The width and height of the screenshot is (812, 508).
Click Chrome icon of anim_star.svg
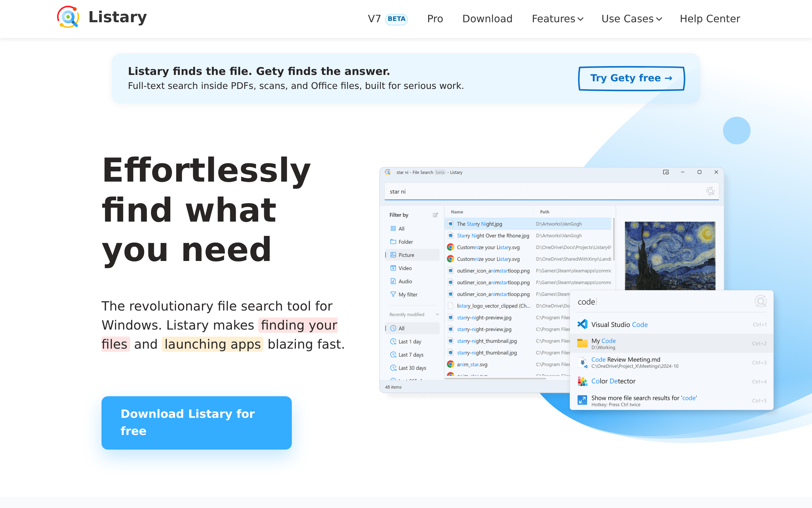(x=450, y=364)
